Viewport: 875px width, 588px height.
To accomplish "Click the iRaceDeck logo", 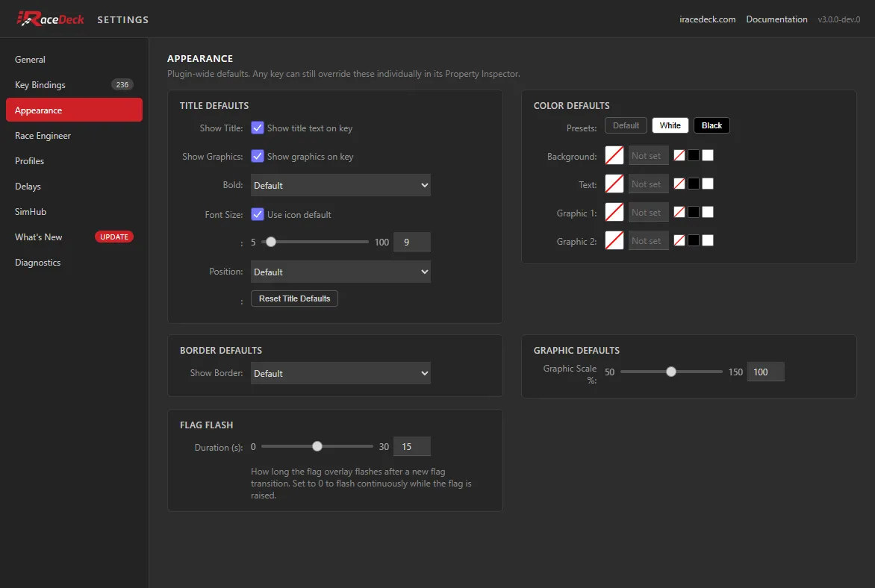I will click(x=50, y=19).
